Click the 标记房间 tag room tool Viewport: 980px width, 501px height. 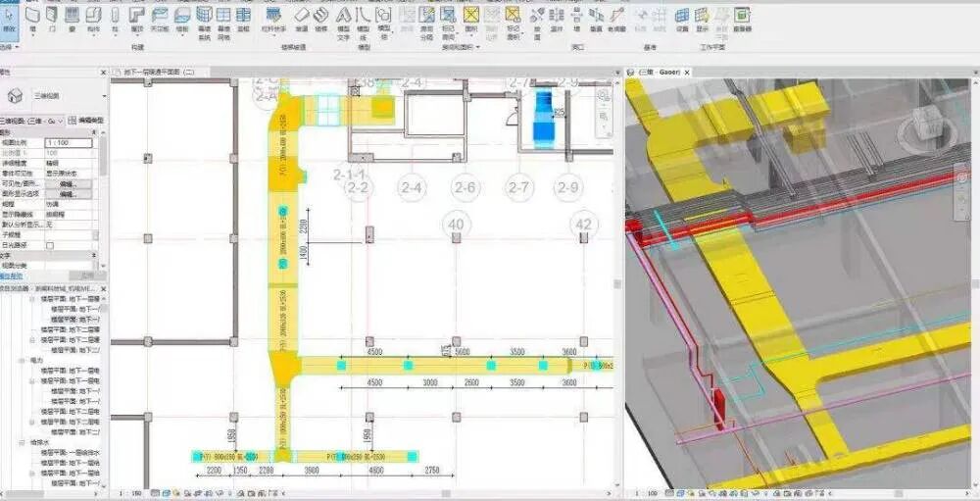pyautogui.click(x=448, y=24)
